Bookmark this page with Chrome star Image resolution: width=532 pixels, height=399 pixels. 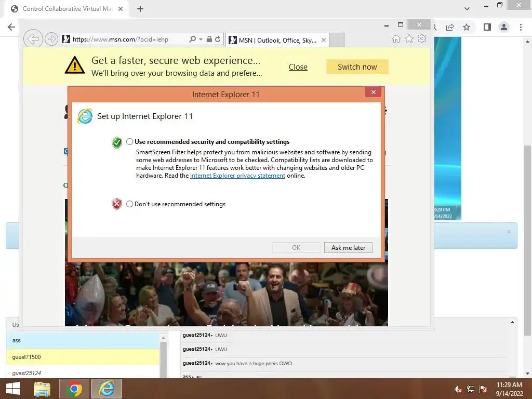[467, 27]
